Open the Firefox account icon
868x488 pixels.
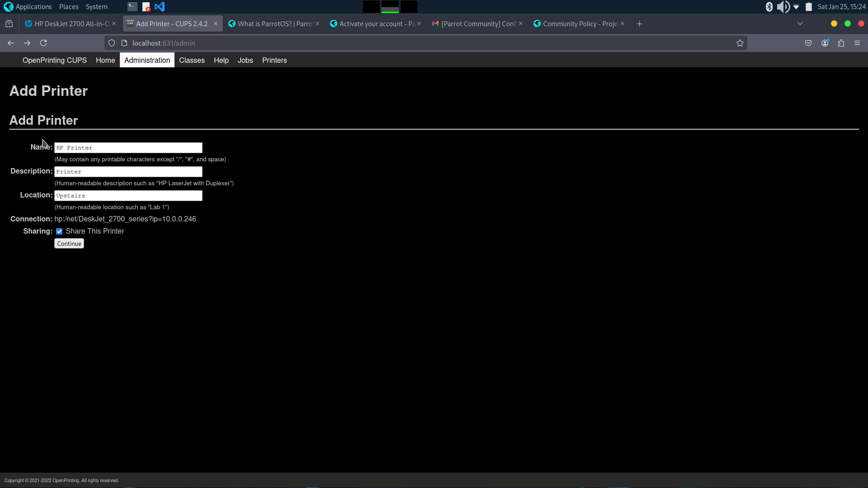pyautogui.click(x=825, y=43)
